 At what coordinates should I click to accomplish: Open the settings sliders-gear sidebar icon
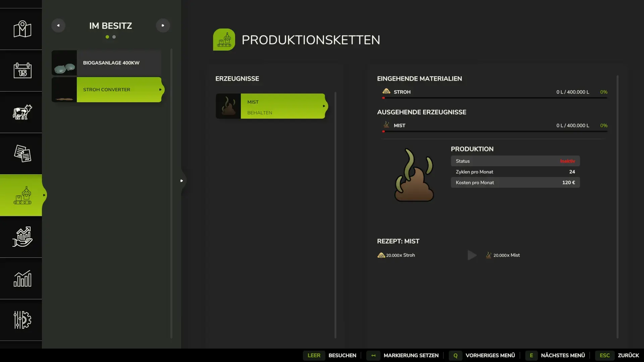point(22,320)
